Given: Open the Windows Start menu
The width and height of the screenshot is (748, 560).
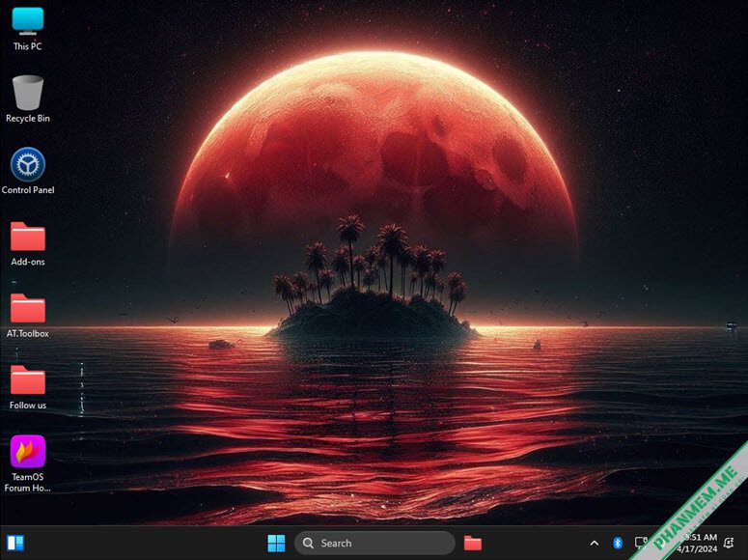Looking at the screenshot, I should (276, 543).
